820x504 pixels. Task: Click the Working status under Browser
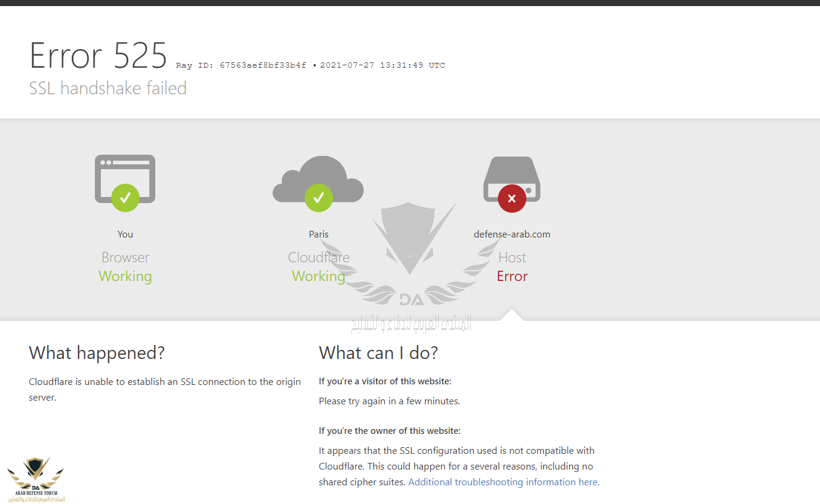click(x=125, y=276)
